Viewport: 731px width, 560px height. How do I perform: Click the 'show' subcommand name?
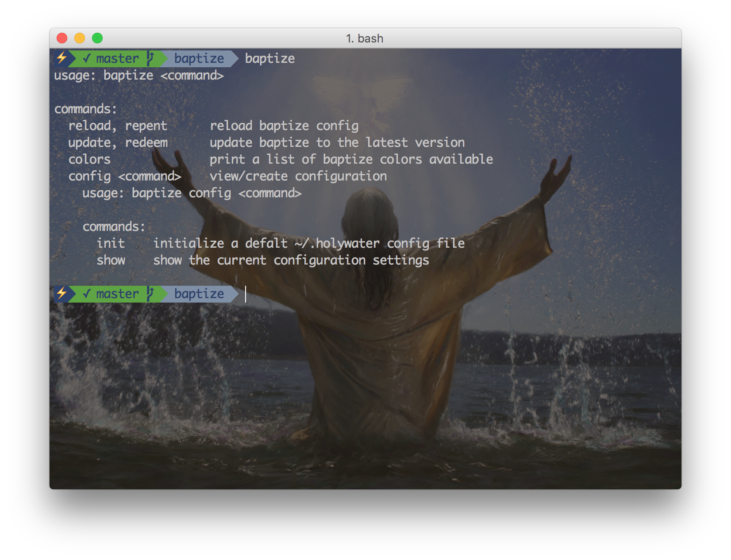pos(111,260)
